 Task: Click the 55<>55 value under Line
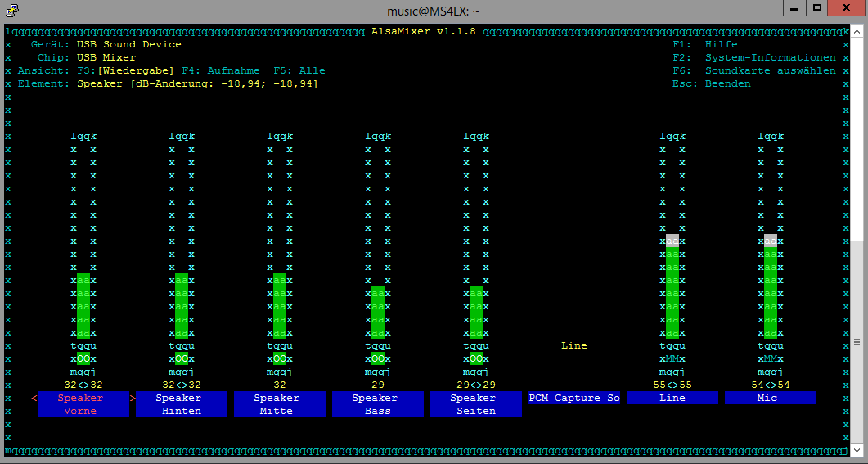point(672,385)
